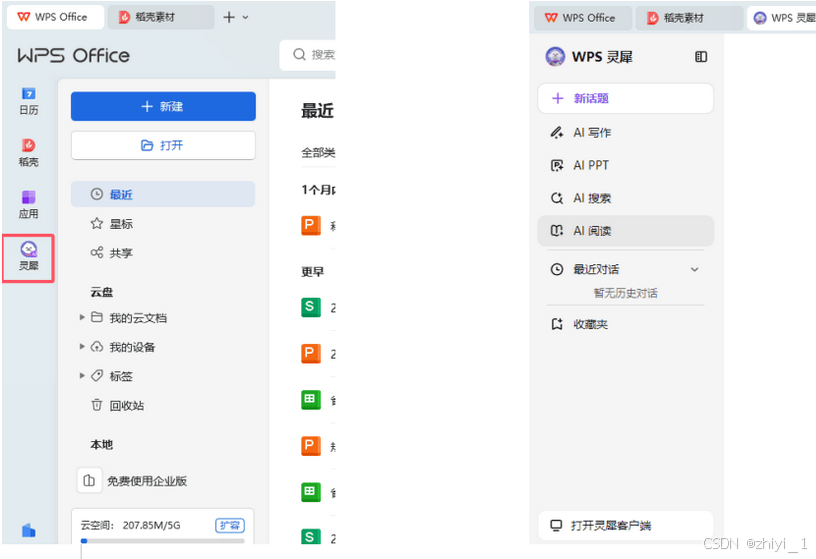
Task: Open 回收站 recycle bin
Action: (118, 405)
